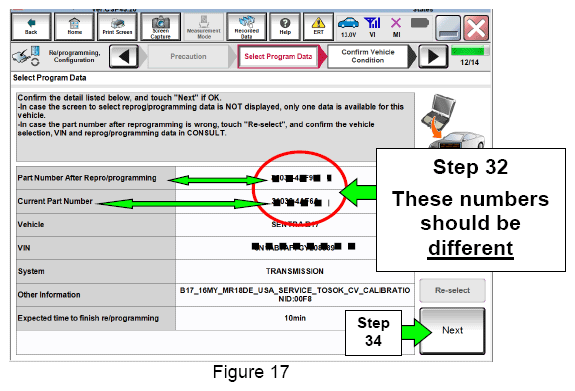This screenshot has width=575, height=391.
Task: Click the battery level indicator icon
Action: click(x=420, y=23)
